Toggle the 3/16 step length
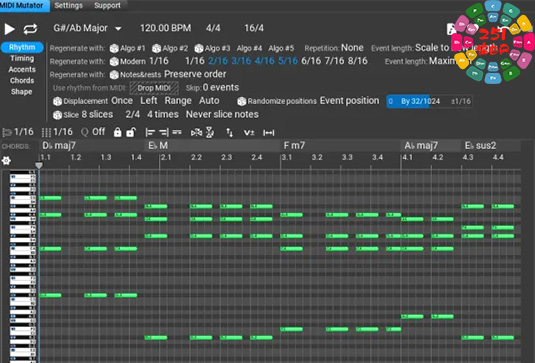535x363 pixels. click(241, 61)
